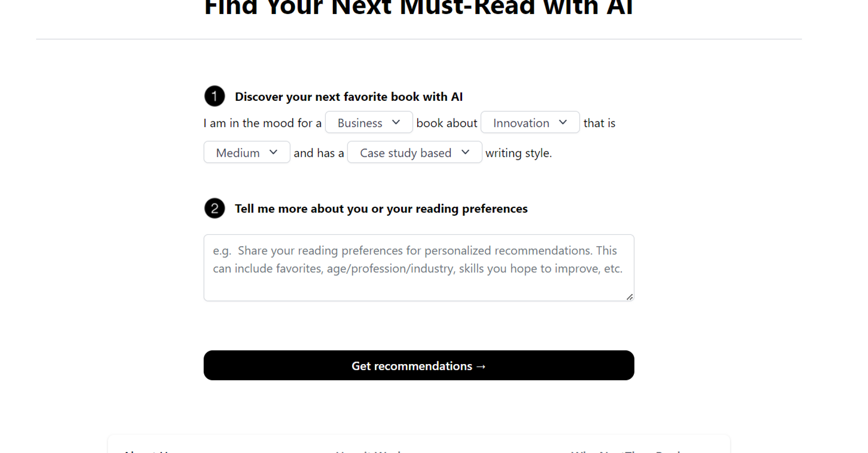
Task: Click the 'I am in the mood for a' text
Action: 263,123
